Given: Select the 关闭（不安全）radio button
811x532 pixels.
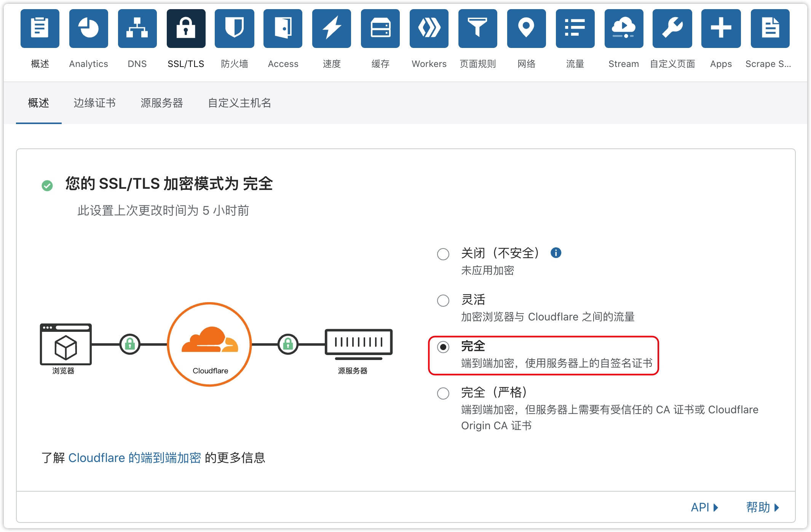Looking at the screenshot, I should tap(443, 254).
